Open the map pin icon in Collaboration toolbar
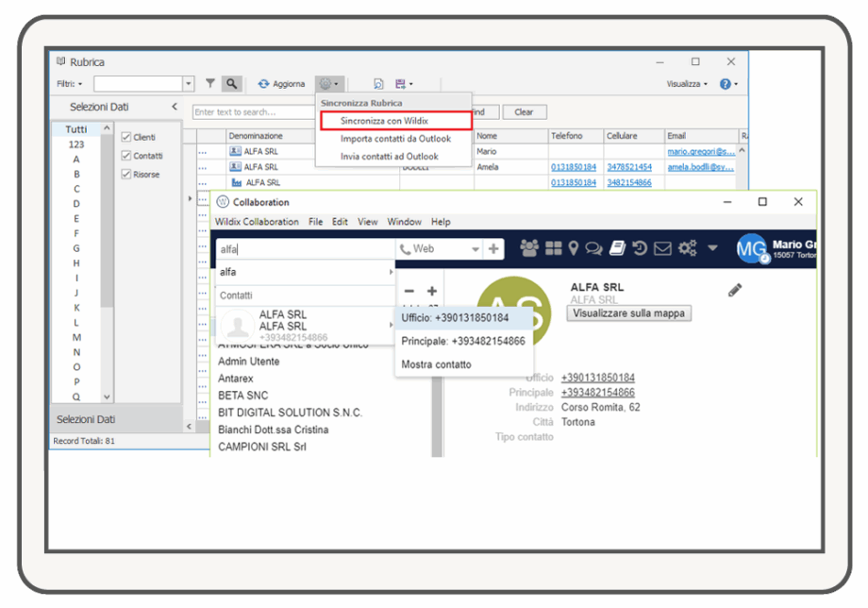 click(x=574, y=248)
